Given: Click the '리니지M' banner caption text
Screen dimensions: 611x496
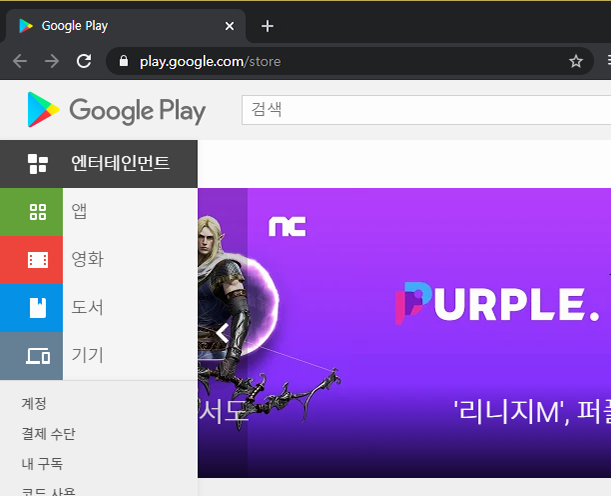Looking at the screenshot, I should coord(532,411).
